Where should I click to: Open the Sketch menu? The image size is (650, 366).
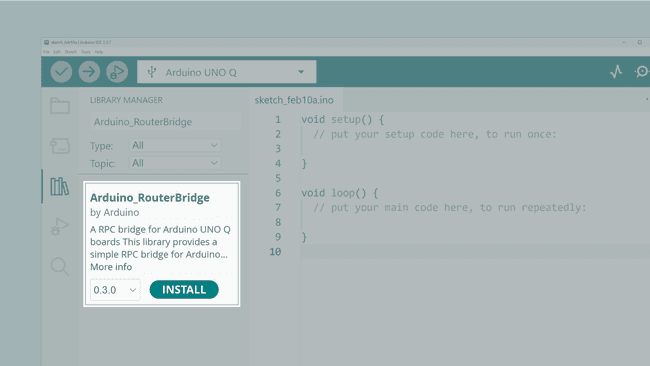coord(70,52)
